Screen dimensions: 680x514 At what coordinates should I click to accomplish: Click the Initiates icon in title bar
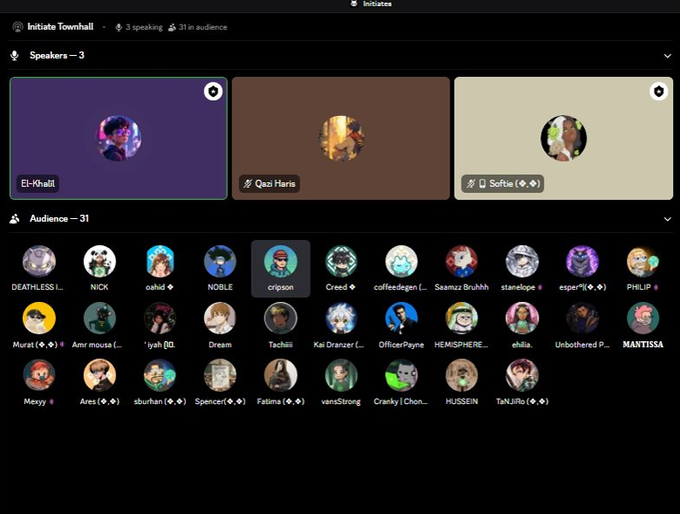(x=354, y=3)
